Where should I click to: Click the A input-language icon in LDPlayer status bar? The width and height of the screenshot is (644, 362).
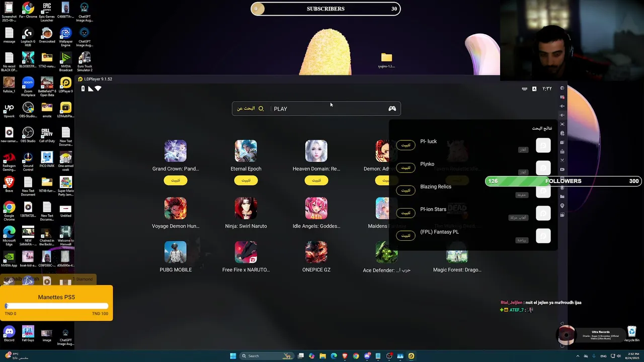(534, 88)
